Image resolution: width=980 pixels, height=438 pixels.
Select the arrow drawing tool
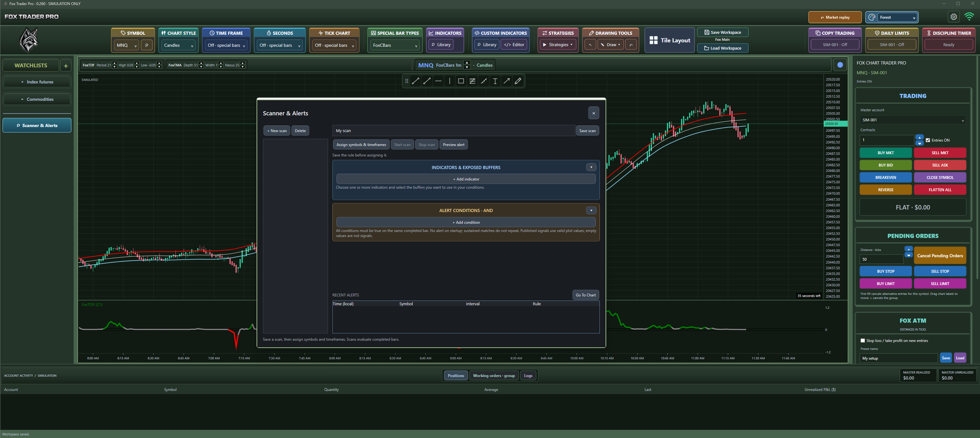(x=507, y=81)
